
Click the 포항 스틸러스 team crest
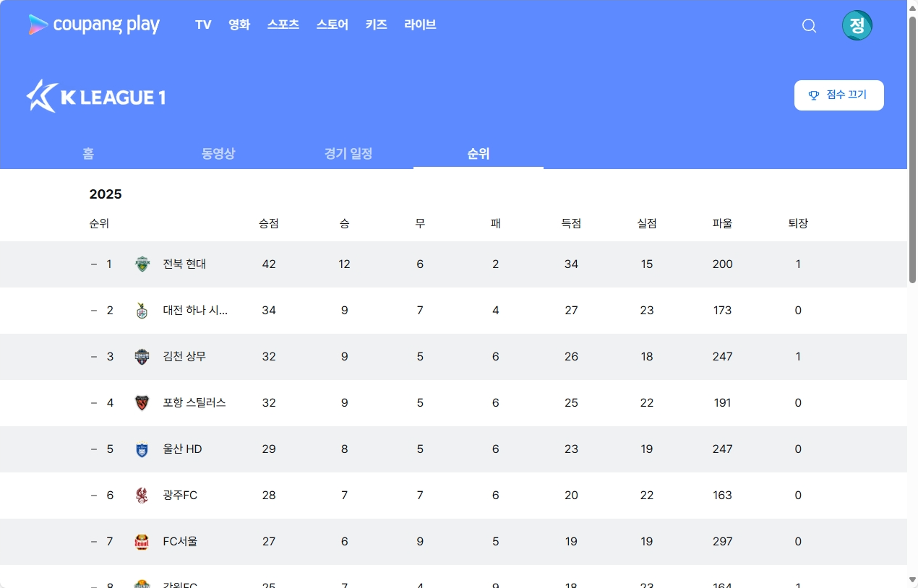[x=142, y=403]
